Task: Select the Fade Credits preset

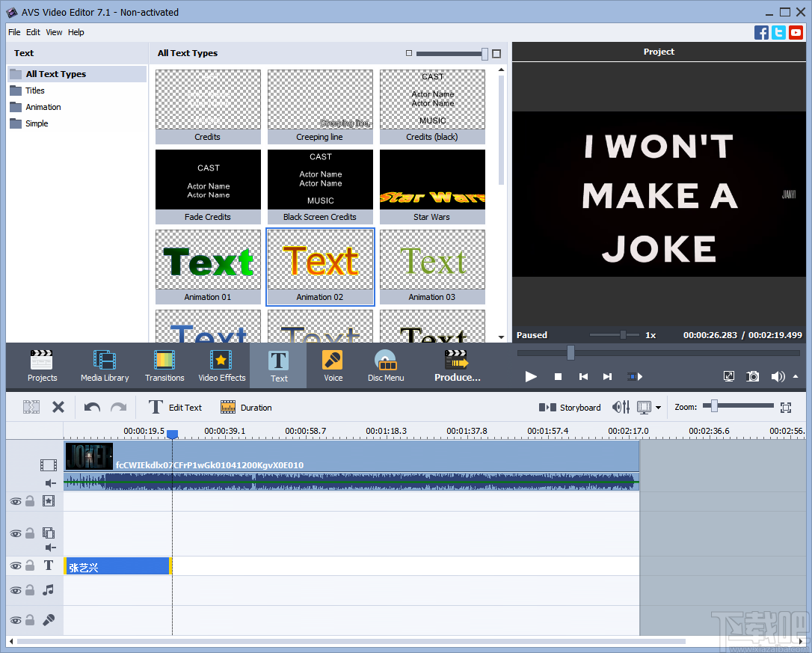Action: click(x=208, y=186)
